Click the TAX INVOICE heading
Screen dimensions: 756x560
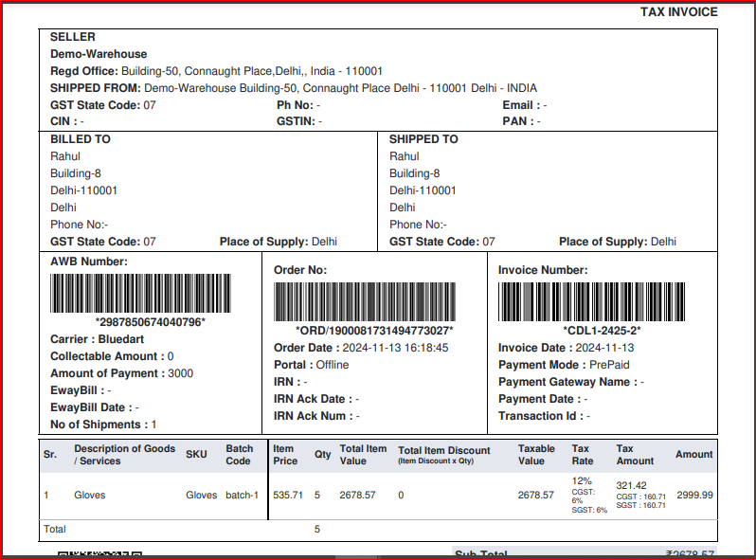tap(678, 12)
